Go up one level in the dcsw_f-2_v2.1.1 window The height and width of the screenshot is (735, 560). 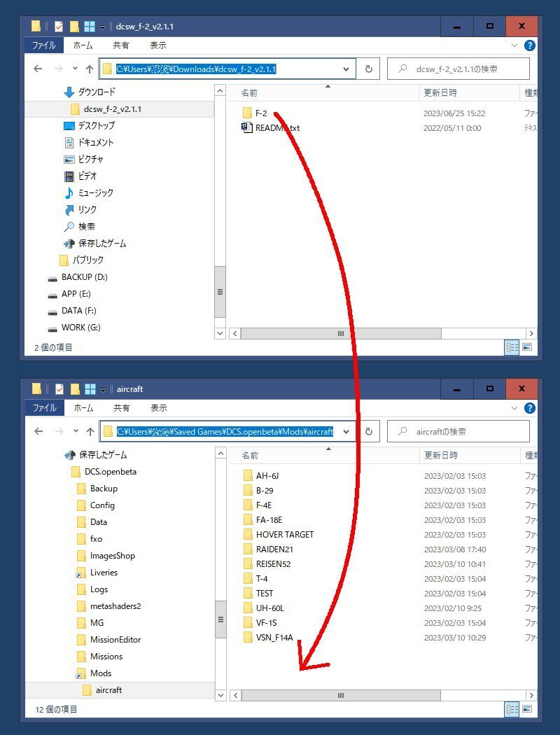[x=90, y=69]
